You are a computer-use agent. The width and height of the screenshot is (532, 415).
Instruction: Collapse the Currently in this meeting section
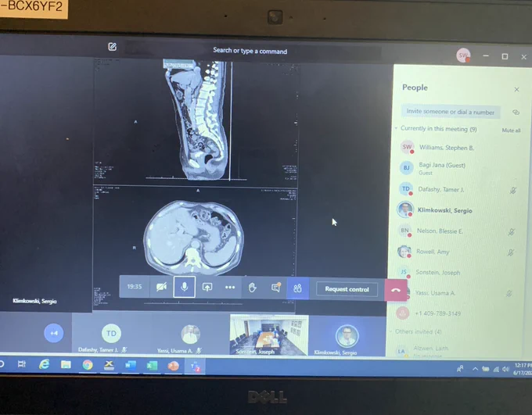pyautogui.click(x=396, y=128)
